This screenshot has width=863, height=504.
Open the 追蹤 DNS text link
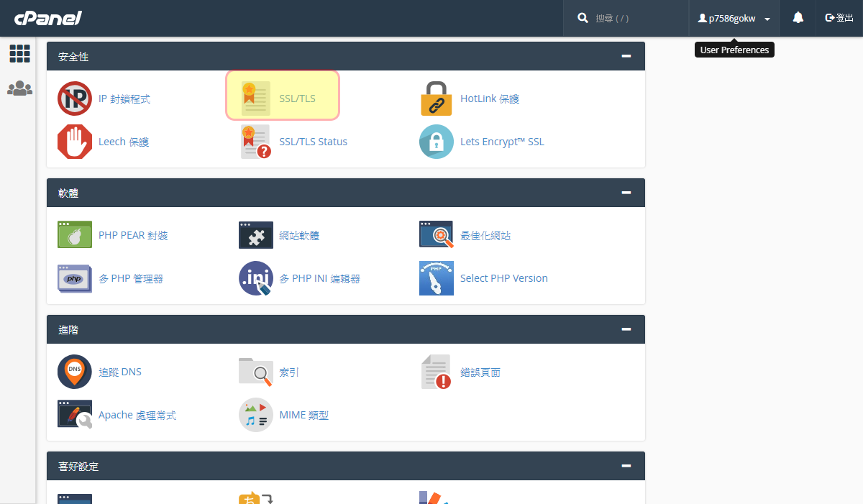pyautogui.click(x=120, y=372)
